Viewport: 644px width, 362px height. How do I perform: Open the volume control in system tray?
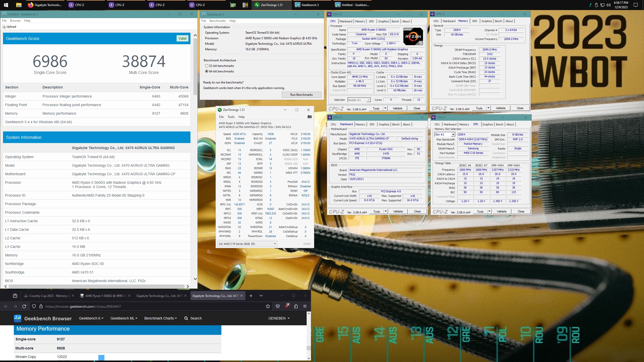609,5
